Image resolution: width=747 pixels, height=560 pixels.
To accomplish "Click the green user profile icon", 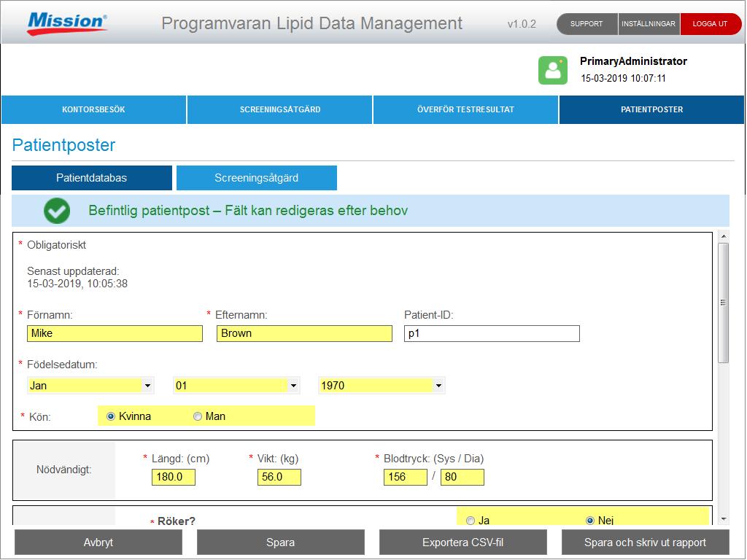I will click(553, 70).
